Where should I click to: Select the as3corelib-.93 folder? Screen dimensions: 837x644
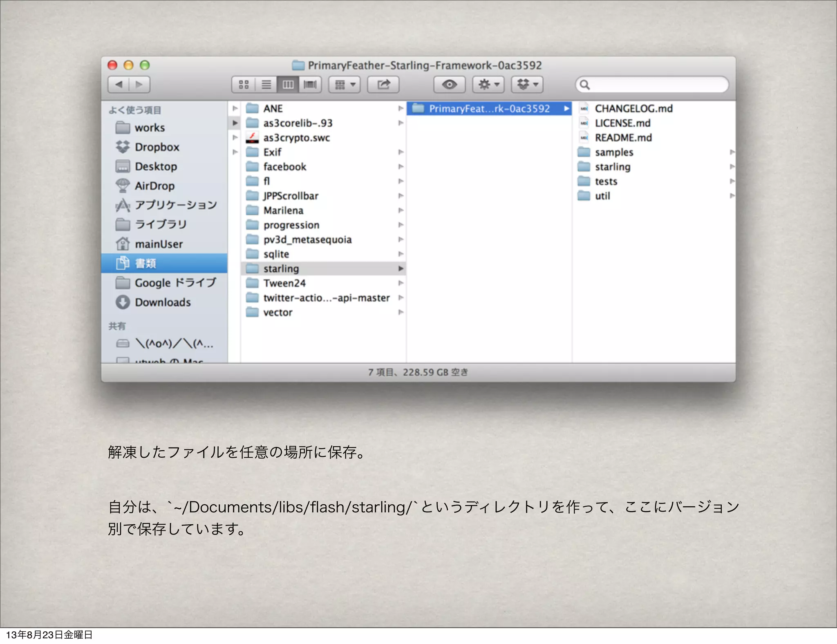coord(323,123)
